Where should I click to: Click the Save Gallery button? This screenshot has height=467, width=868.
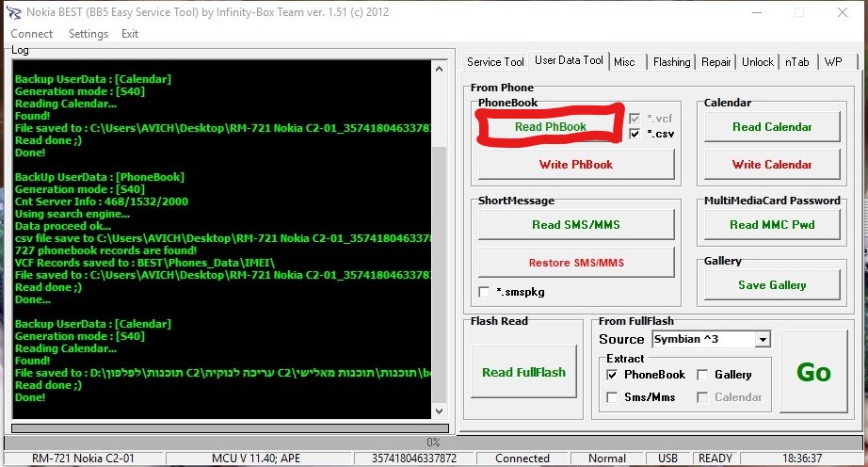pos(772,285)
